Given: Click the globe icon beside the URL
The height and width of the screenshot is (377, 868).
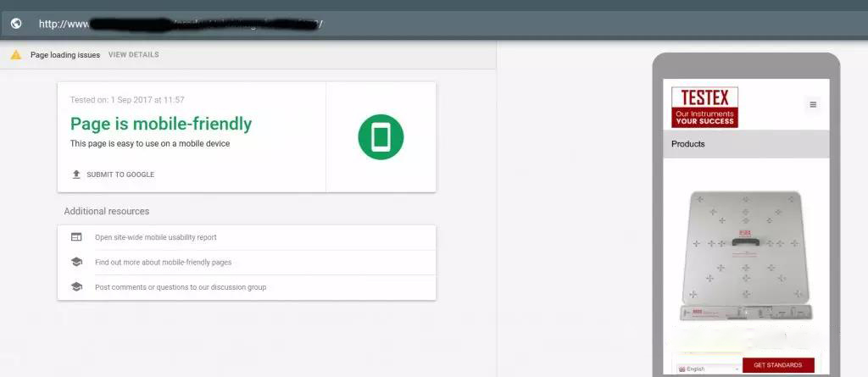Looking at the screenshot, I should pyautogui.click(x=16, y=24).
